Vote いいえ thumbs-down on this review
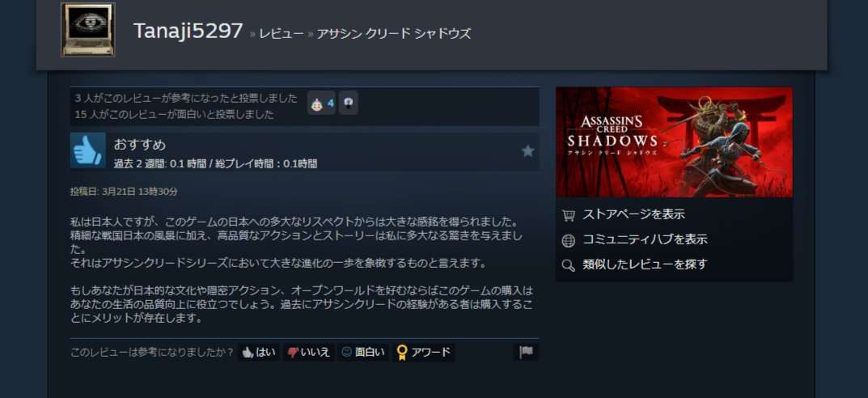Viewport: 868px width, 398px height. (309, 352)
